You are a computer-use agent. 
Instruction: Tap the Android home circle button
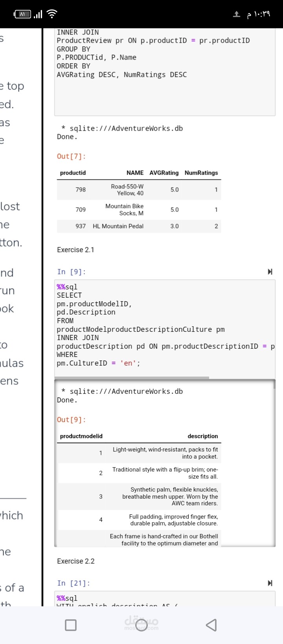coord(141,625)
